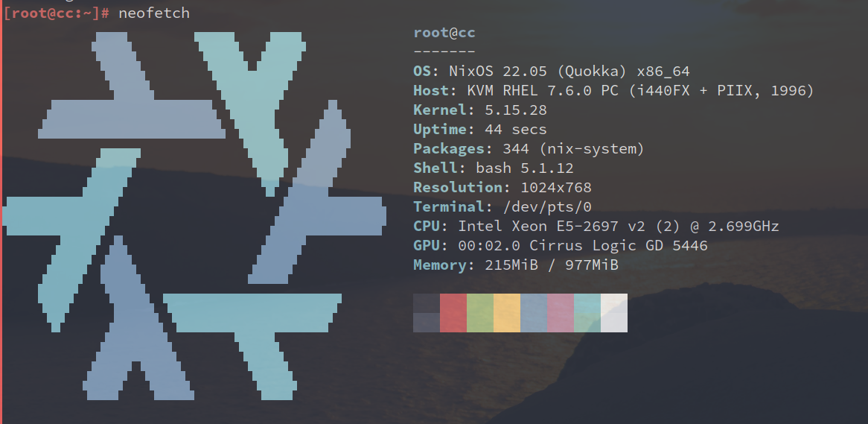This screenshot has height=424, width=868.
Task: Click the typed "neofetch" command
Action: [x=154, y=13]
